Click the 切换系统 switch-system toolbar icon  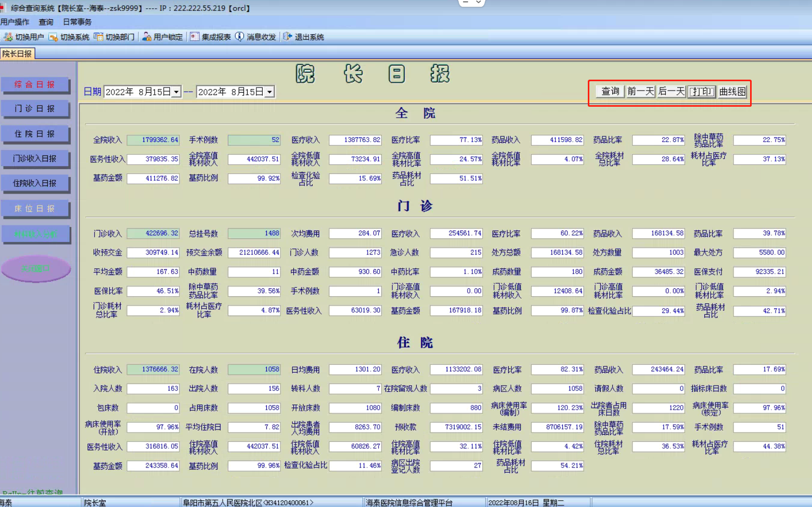click(53, 37)
